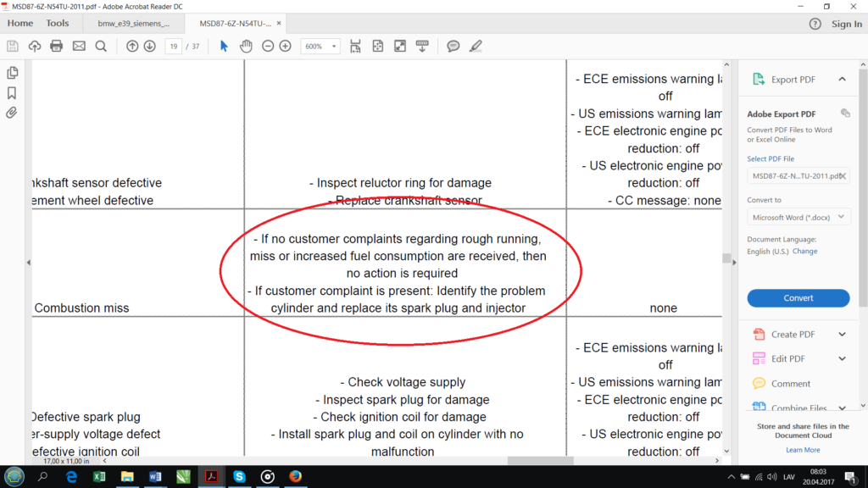
Task: Collapse the Export PDF section
Action: coord(842,79)
